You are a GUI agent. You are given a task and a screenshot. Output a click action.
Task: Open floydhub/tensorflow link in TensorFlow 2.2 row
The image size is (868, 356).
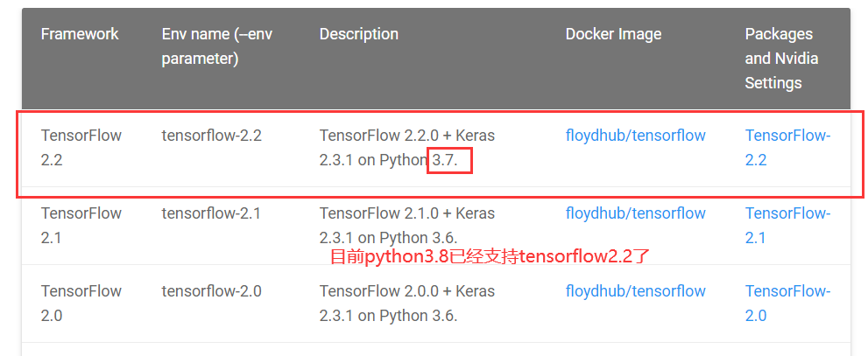(x=635, y=136)
